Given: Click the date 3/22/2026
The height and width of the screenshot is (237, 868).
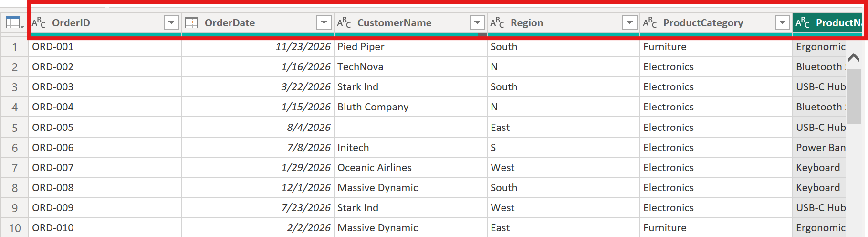Looking at the screenshot, I should tap(306, 87).
